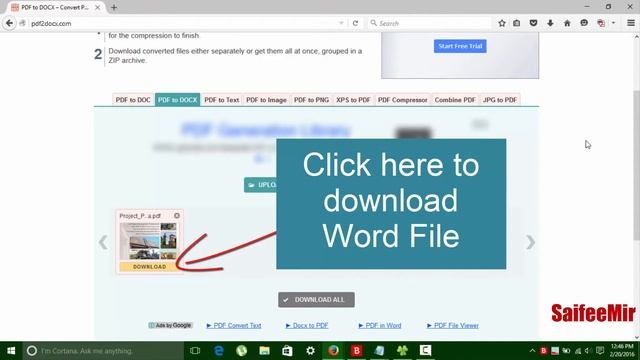
Task: Click the Ads by Google label
Action: point(170,325)
